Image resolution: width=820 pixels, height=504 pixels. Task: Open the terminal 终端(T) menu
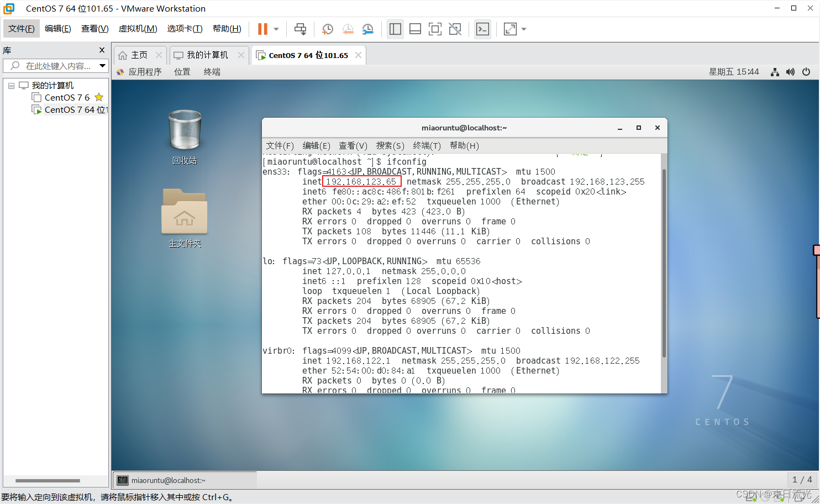click(x=427, y=146)
